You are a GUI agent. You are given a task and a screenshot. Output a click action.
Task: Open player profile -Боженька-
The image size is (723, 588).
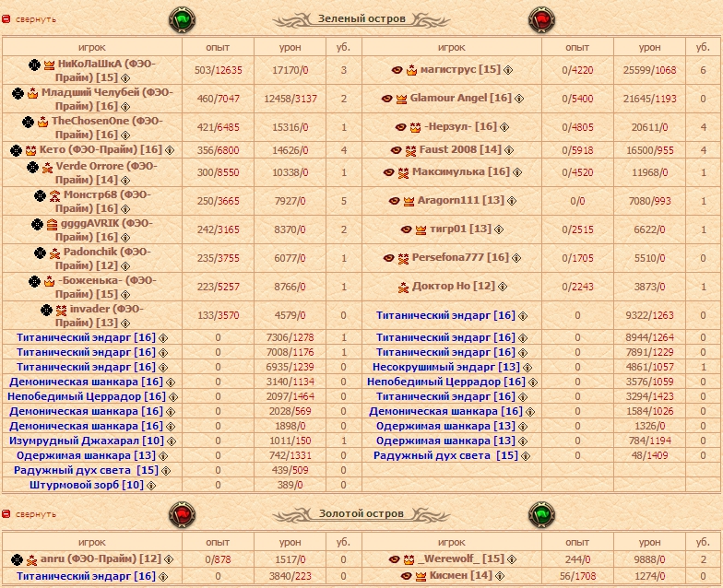[x=107, y=288]
